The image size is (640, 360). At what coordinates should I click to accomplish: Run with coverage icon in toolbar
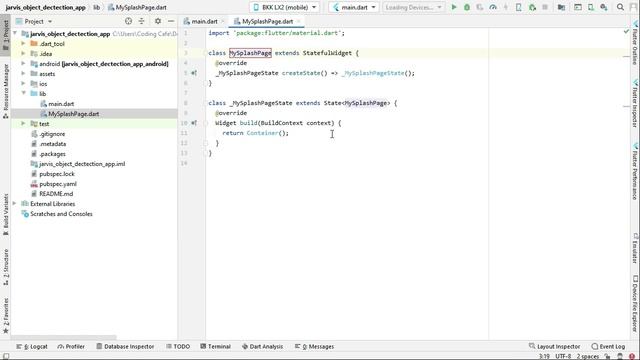480,7
